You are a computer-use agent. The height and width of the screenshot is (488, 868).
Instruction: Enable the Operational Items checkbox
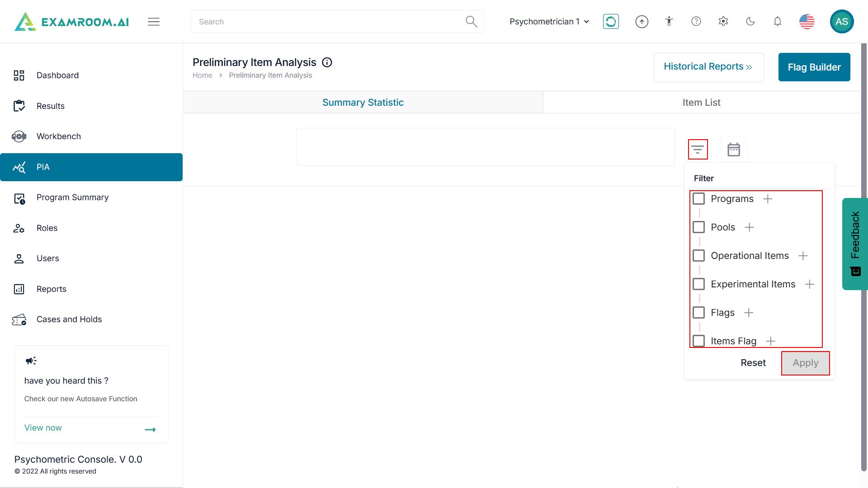pos(699,256)
